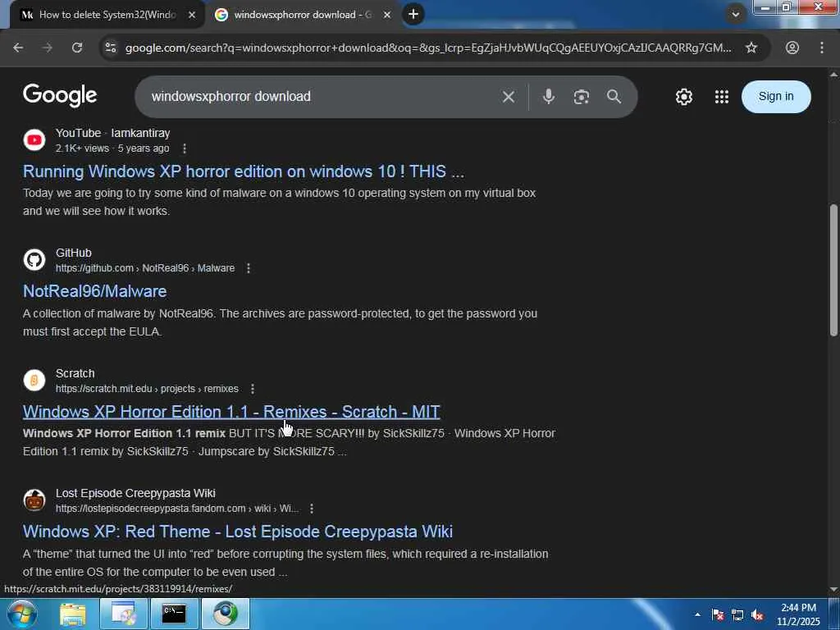Open more options for Creepypasta Wiki result

(312, 509)
